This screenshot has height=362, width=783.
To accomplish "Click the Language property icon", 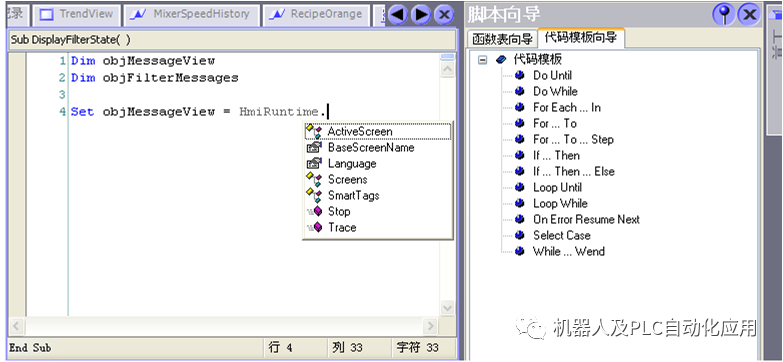I will pyautogui.click(x=314, y=163).
